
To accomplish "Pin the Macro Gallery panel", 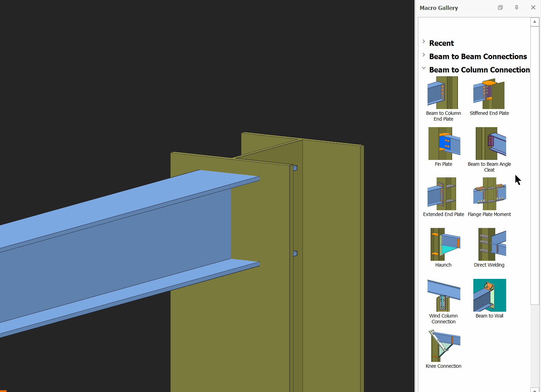I will (x=516, y=8).
